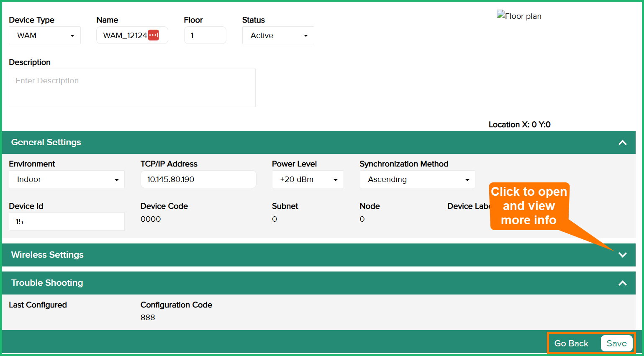
Task: Click the Save button
Action: [x=616, y=343]
